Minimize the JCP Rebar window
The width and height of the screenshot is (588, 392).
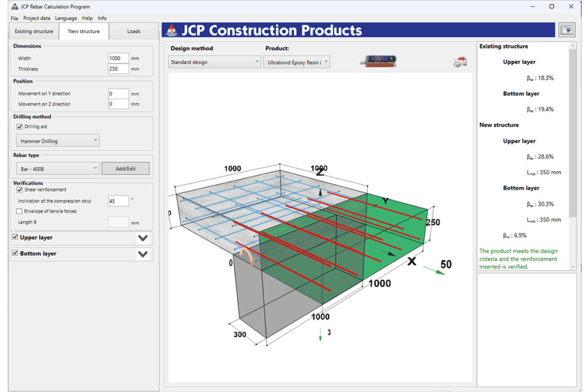tap(533, 6)
